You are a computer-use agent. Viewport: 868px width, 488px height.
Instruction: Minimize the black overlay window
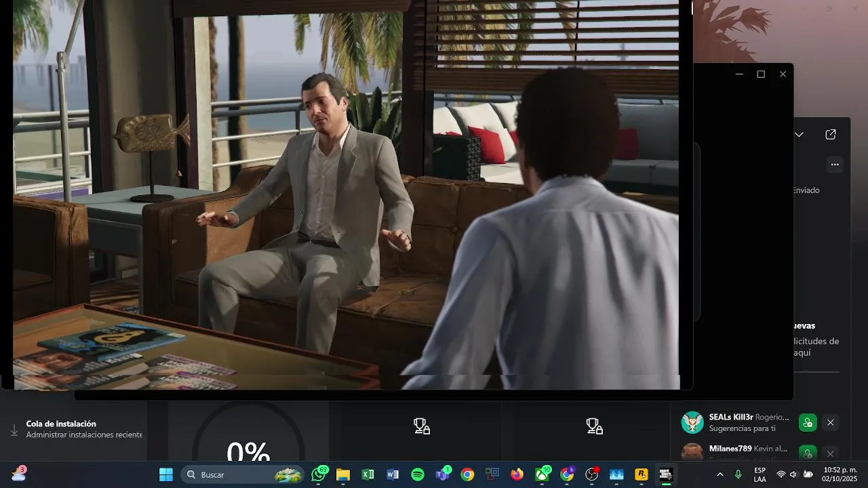tap(739, 74)
